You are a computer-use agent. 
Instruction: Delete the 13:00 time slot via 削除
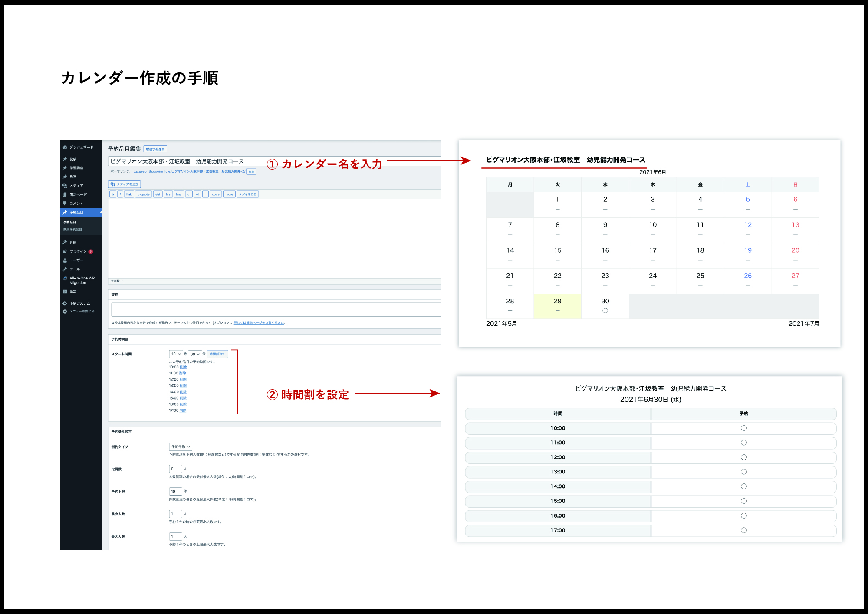(x=183, y=386)
